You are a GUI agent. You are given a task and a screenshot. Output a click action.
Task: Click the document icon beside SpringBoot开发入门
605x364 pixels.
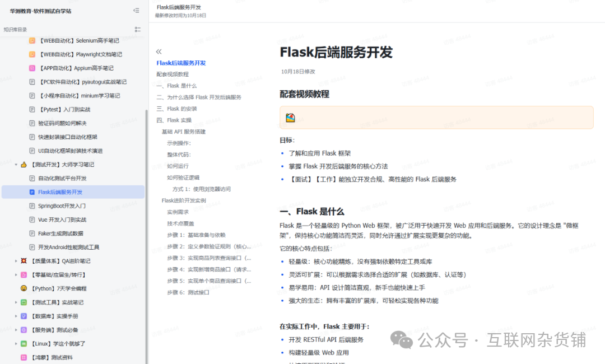32,206
